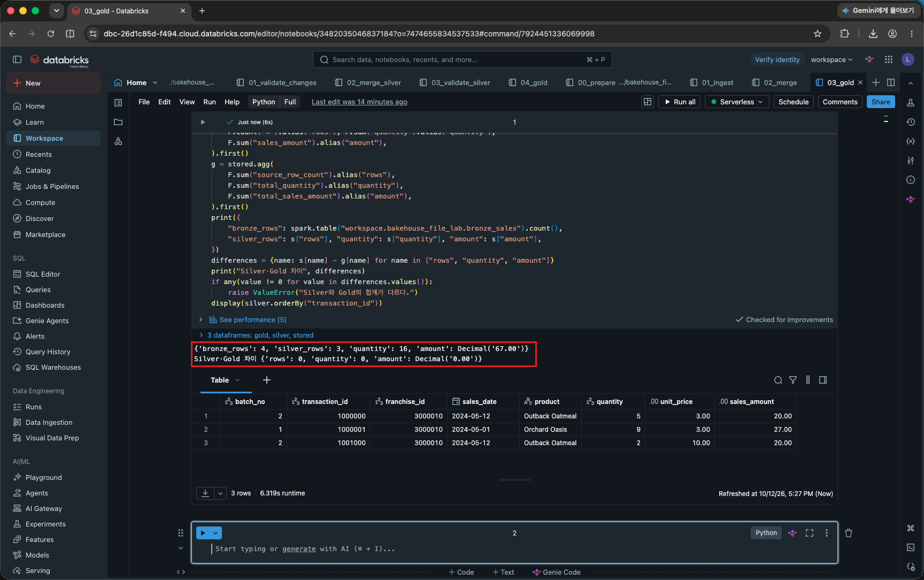Sort by the sales_amount column header
This screenshot has width=924, height=580.
click(756, 401)
